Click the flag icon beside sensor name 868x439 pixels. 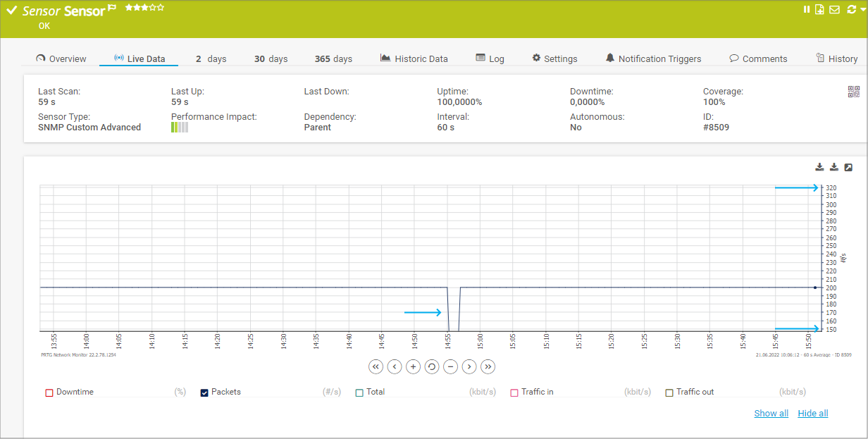click(x=112, y=9)
